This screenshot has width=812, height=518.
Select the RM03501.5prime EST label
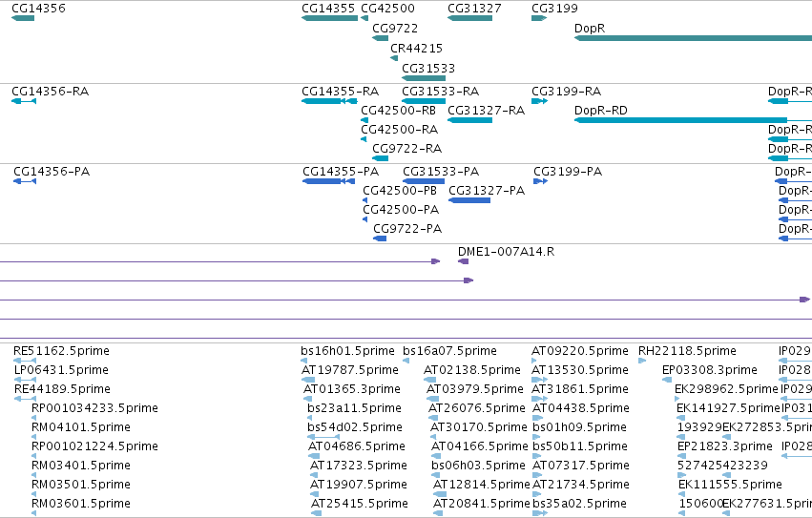click(x=81, y=486)
